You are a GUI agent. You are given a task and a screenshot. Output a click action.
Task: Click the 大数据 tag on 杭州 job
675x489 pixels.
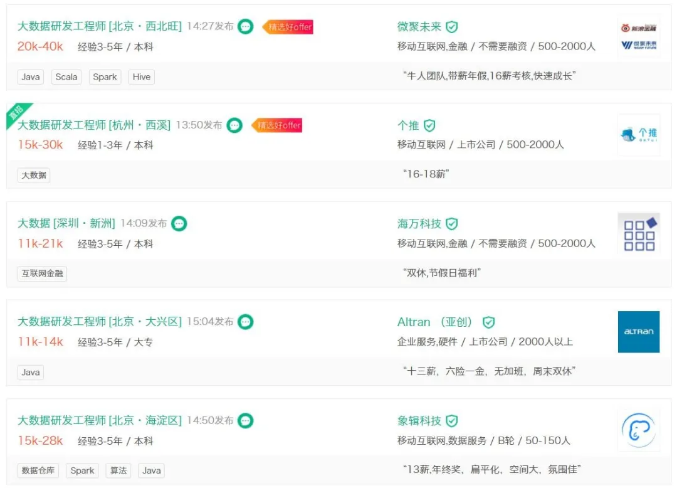point(34,175)
